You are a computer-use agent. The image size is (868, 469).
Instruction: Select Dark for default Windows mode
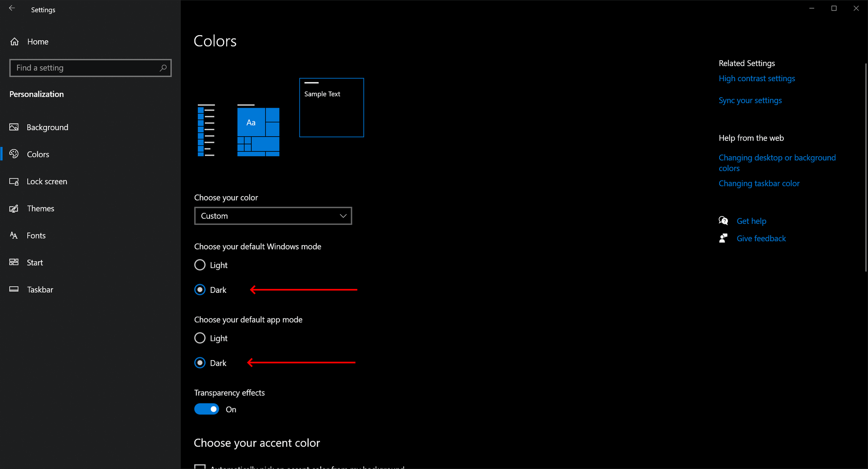click(x=201, y=289)
